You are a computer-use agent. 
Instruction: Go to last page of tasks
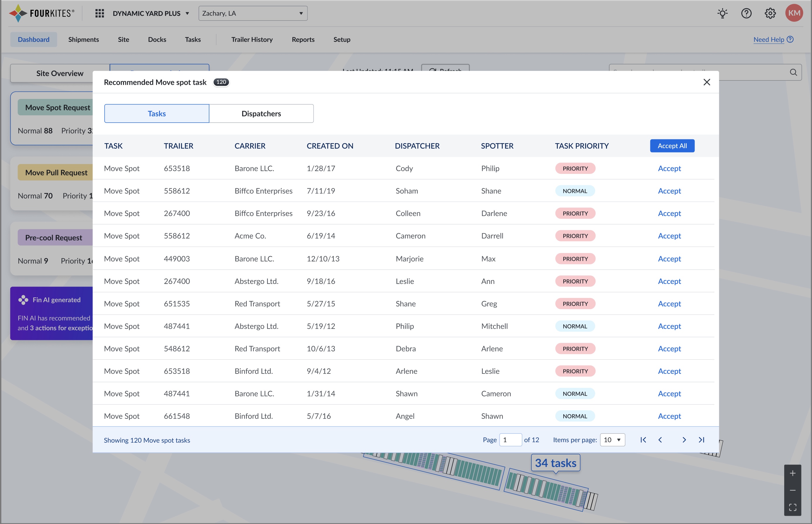701,440
